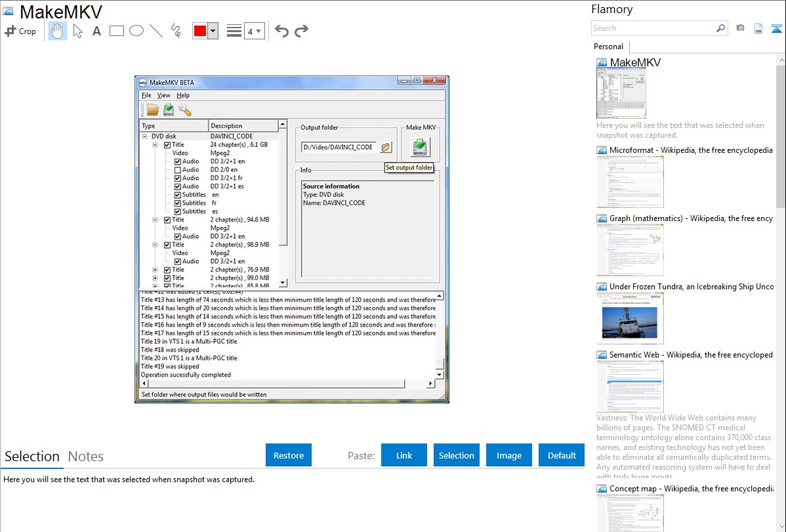
Task: Open the Selection tab
Action: [x=32, y=457]
